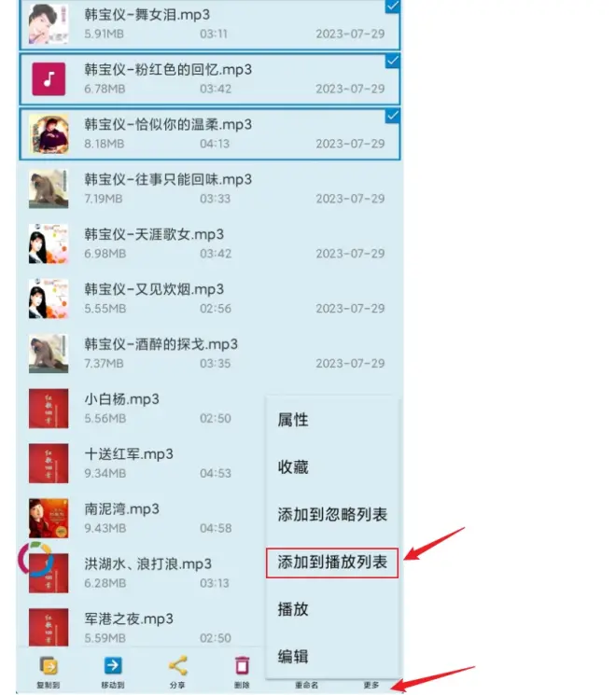Tap the Copy To icon in bottom bar
Screen dimensions: 616x695
click(49, 666)
